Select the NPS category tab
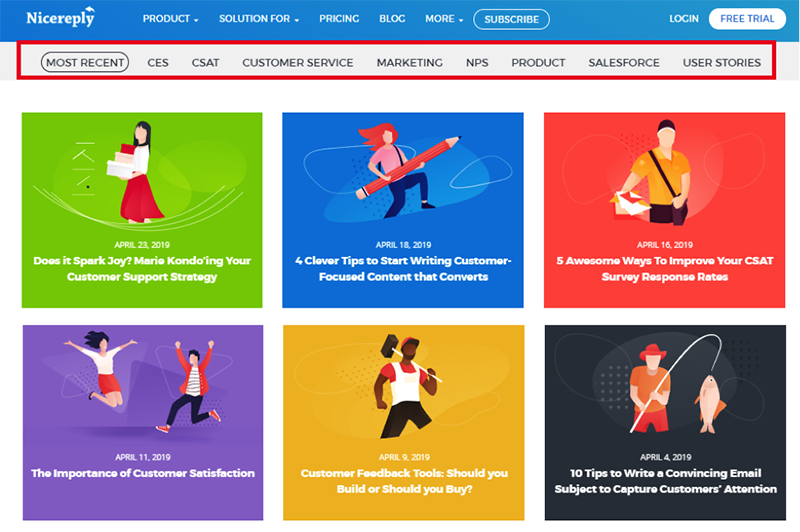The width and height of the screenshot is (800, 532). (477, 63)
